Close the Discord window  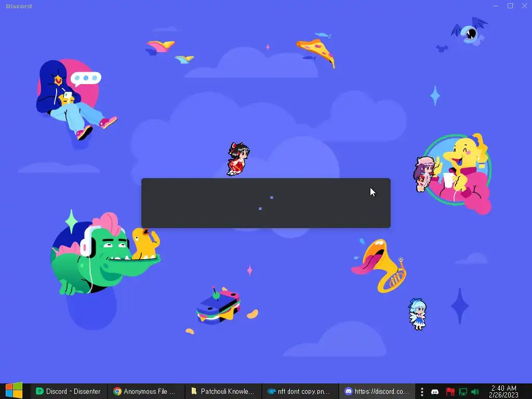(x=525, y=6)
